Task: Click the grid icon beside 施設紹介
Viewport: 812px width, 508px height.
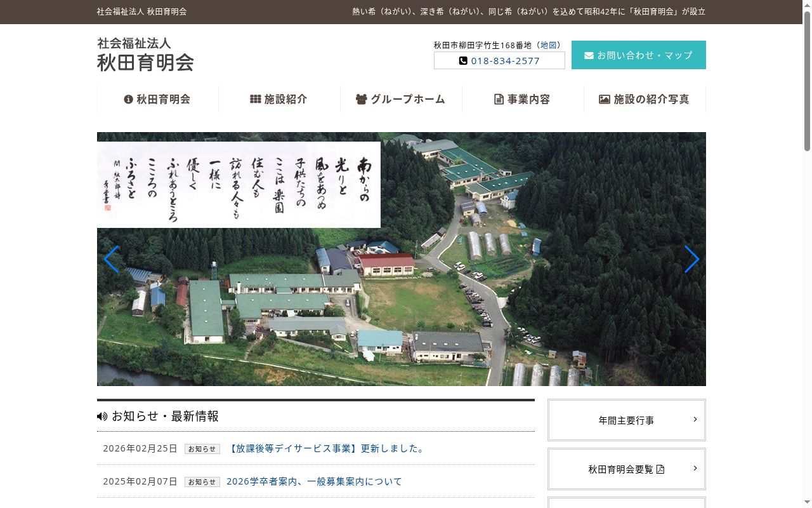Action: coord(256,99)
